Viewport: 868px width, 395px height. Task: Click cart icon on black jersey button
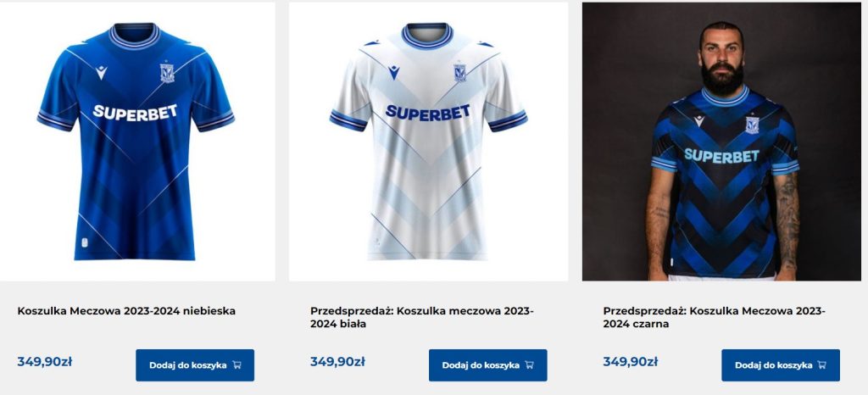point(822,365)
